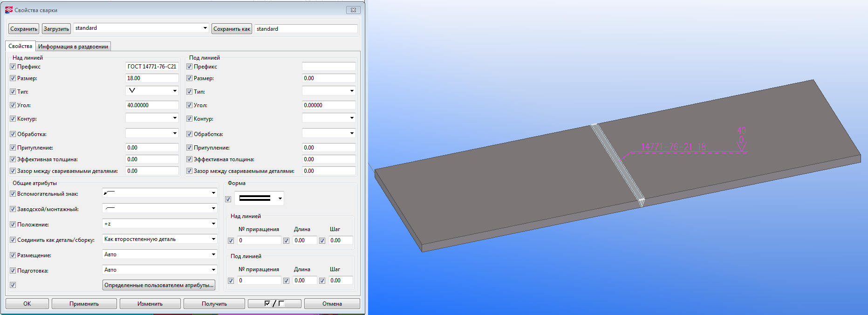Toggle the Угол checkbox under line
This screenshot has width=868, height=315.
[190, 105]
